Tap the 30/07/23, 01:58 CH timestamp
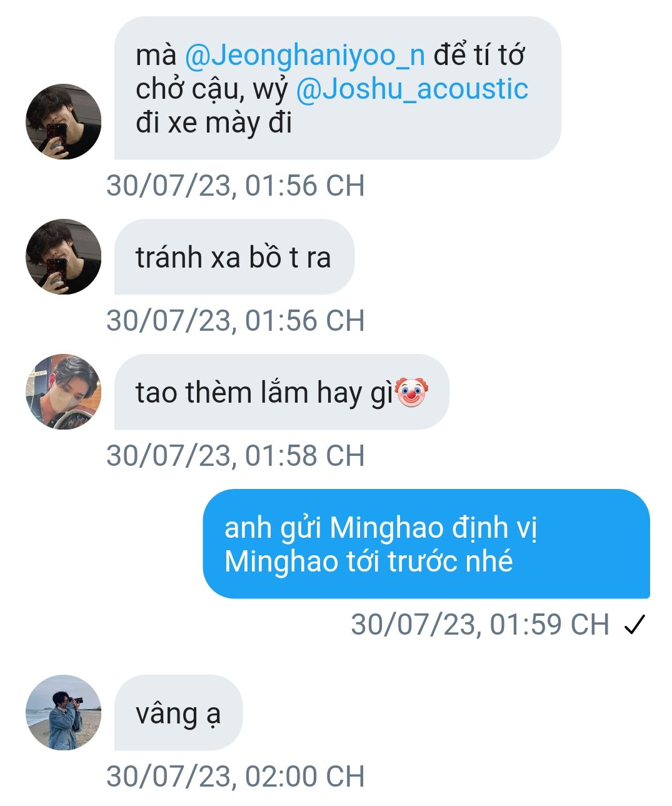This screenshot has width=672, height=806. tap(236, 455)
